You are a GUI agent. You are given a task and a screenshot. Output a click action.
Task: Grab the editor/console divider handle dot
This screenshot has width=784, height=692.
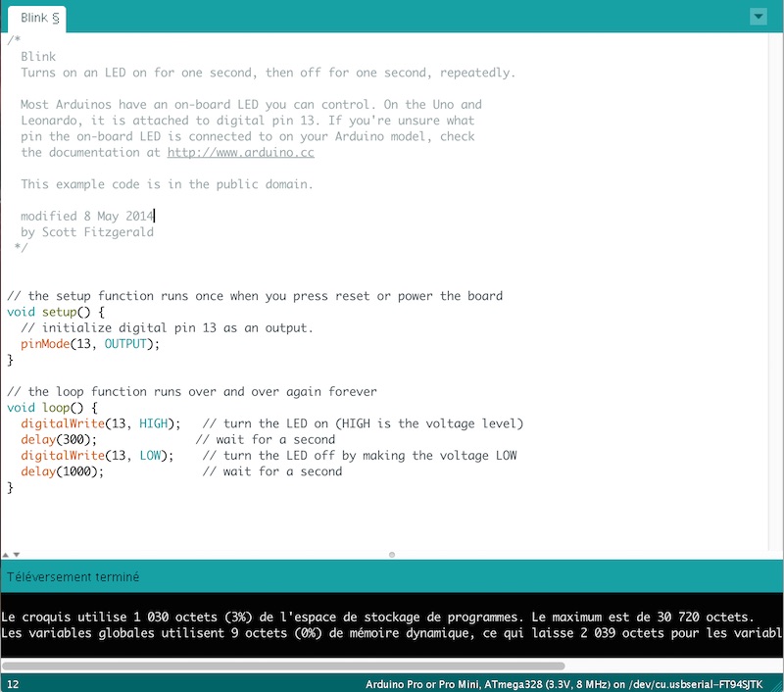pos(392,555)
